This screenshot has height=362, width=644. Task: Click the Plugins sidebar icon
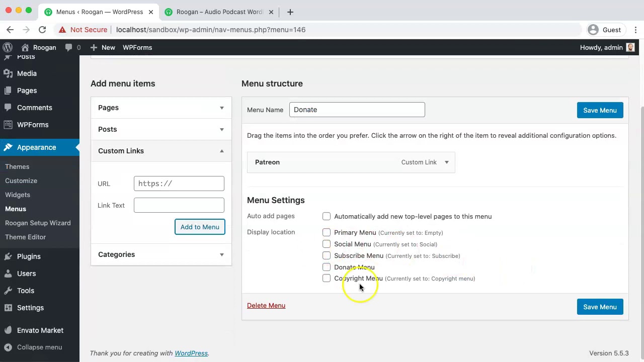point(8,256)
